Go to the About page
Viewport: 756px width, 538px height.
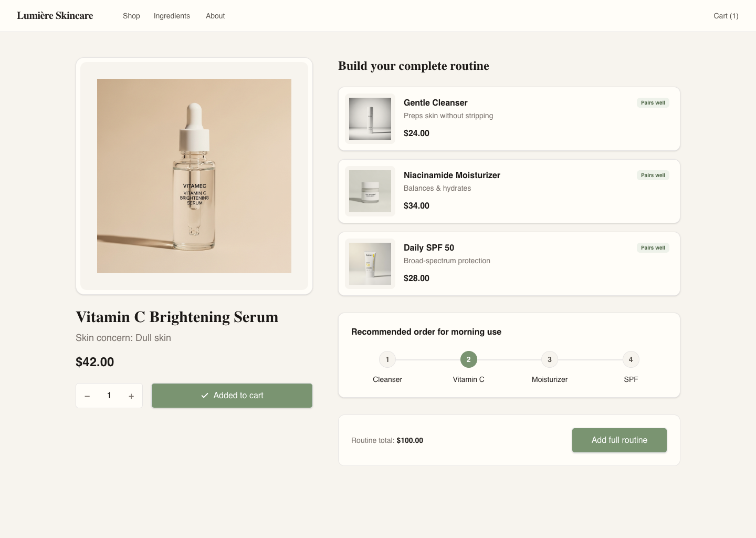point(215,16)
